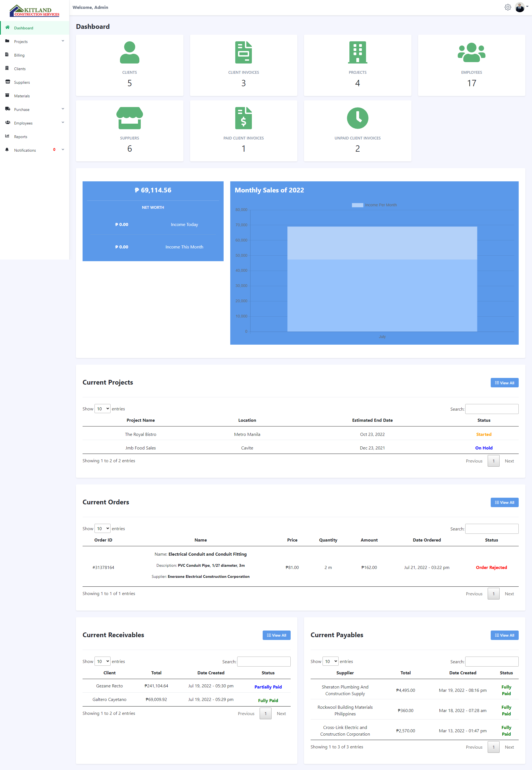Viewport: 532px width, 770px height.
Task: Click the Clients person icon card
Action: coord(129,52)
